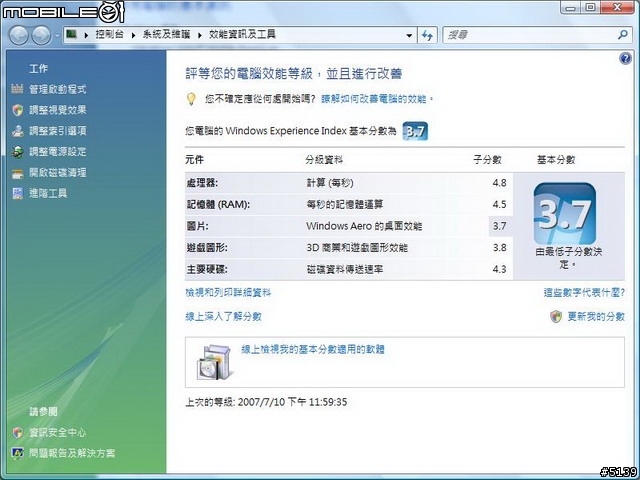Click the 3.8 gaming graphics subscore
Screen dimensions: 640x480
pos(499,248)
